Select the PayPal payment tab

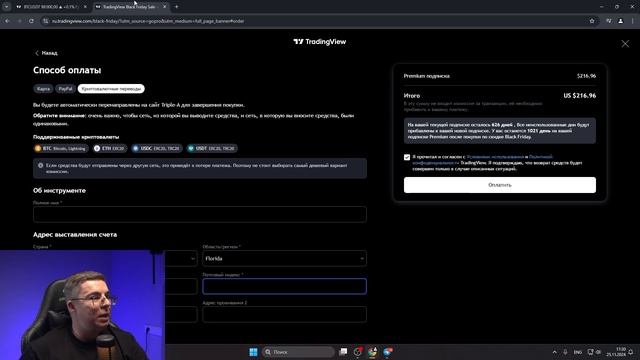click(65, 89)
